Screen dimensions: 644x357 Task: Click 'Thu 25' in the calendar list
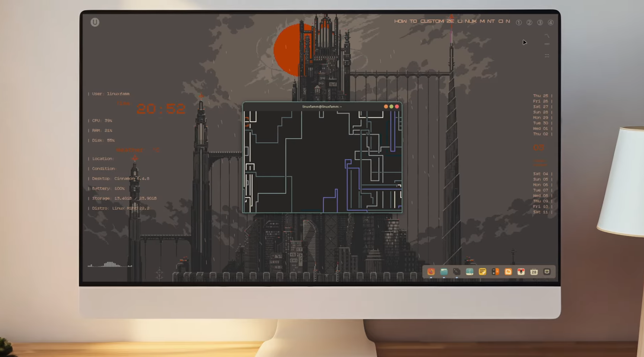pos(541,96)
